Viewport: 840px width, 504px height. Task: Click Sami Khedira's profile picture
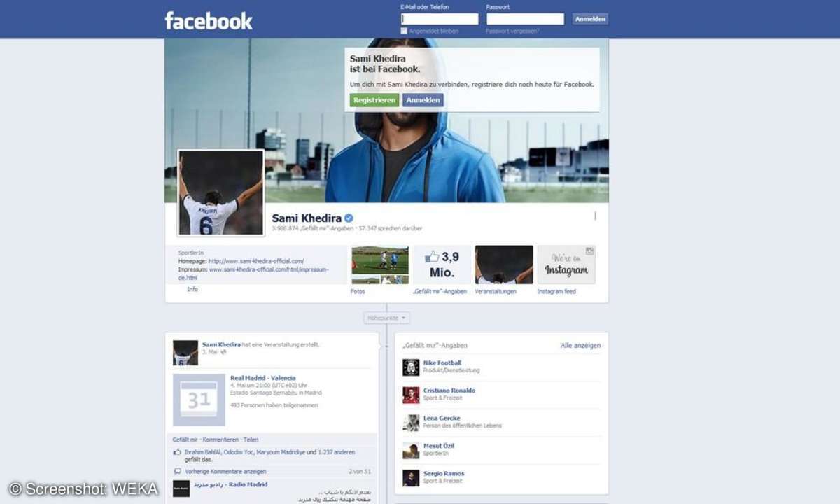pyautogui.click(x=220, y=193)
